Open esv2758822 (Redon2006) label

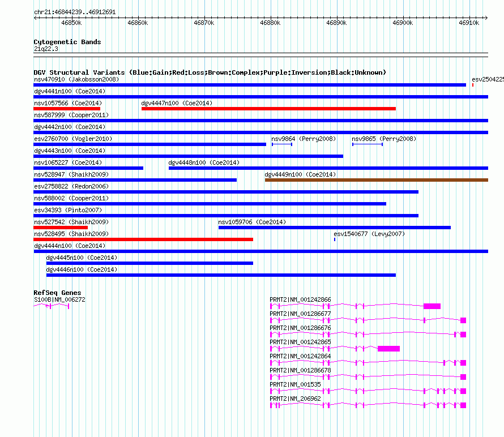click(x=71, y=186)
